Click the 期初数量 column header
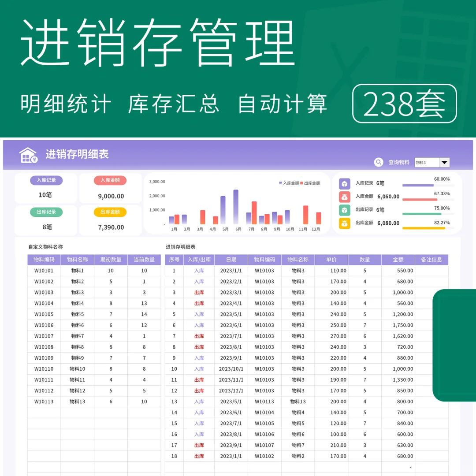The width and height of the screenshot is (476, 476). (x=111, y=260)
